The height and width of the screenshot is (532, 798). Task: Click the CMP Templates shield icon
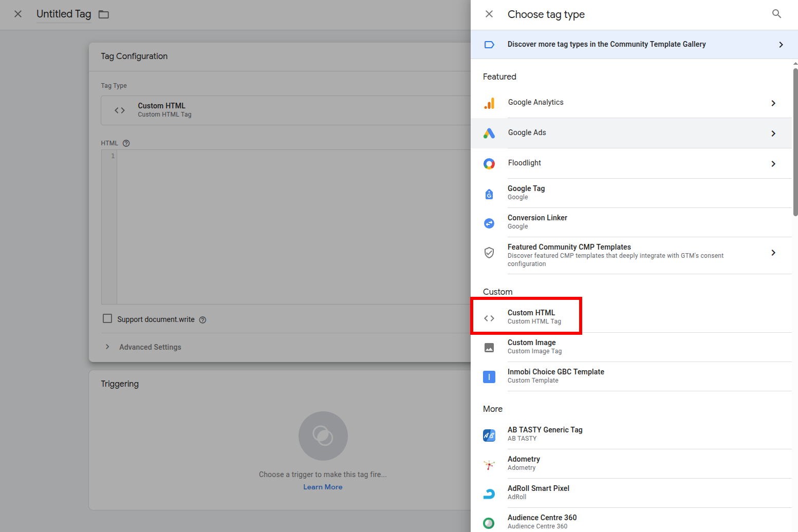pos(489,253)
